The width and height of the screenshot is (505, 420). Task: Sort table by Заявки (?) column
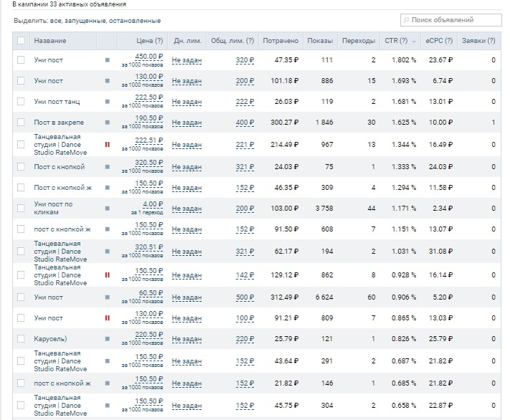[478, 41]
